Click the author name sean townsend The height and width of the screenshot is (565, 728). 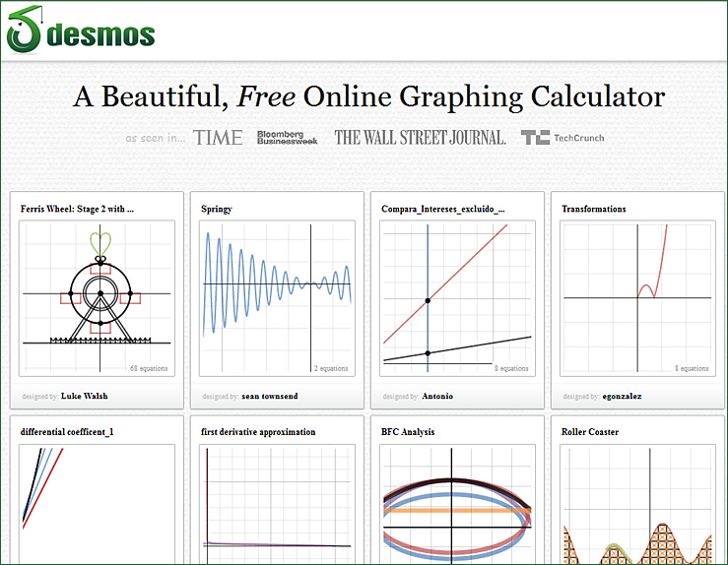270,396
